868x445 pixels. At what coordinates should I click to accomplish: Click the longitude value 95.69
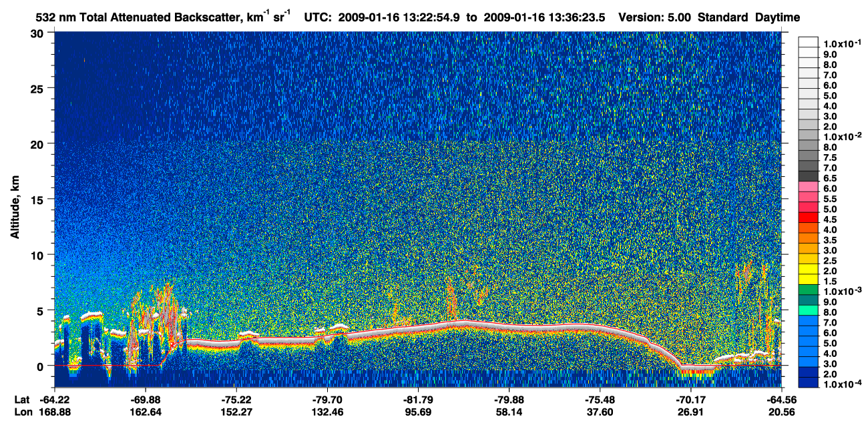417,412
